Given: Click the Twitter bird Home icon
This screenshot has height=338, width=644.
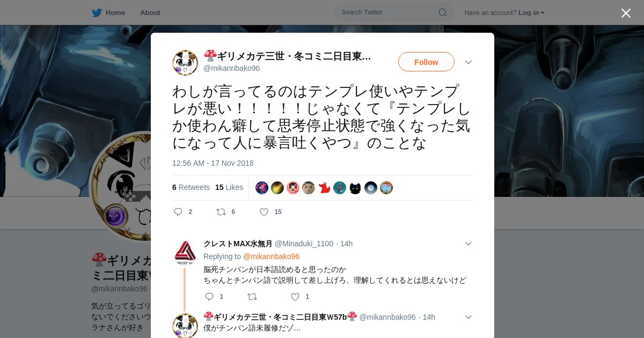Looking at the screenshot, I should [97, 13].
